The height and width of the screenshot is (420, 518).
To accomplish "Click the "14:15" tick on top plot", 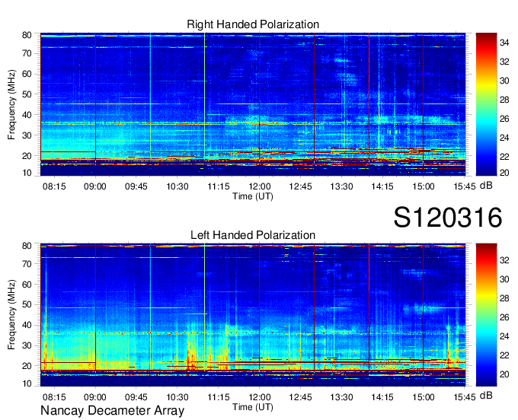I will coord(382,186).
